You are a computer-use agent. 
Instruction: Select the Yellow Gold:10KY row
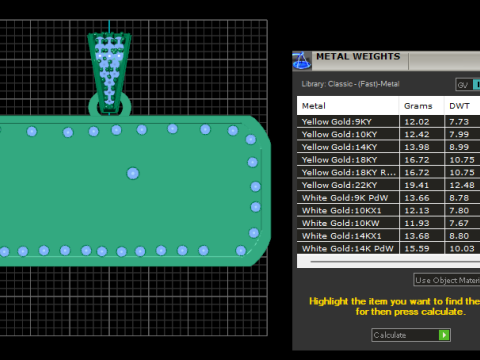(x=388, y=134)
